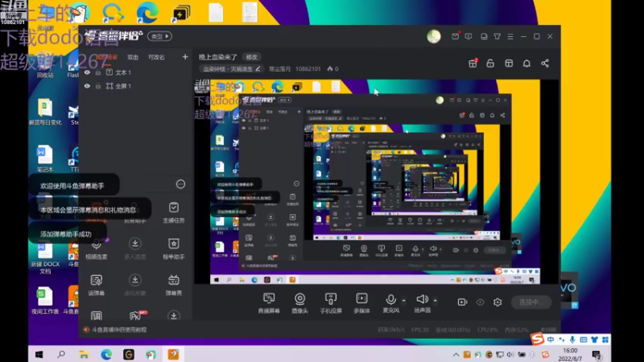The width and height of the screenshot is (644, 362).
Task: Open the 手机投屏 phone casting option
Action: click(331, 303)
